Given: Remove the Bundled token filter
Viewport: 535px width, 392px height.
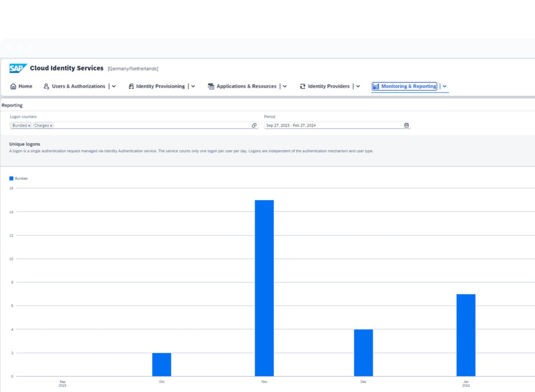Looking at the screenshot, I should tap(29, 126).
